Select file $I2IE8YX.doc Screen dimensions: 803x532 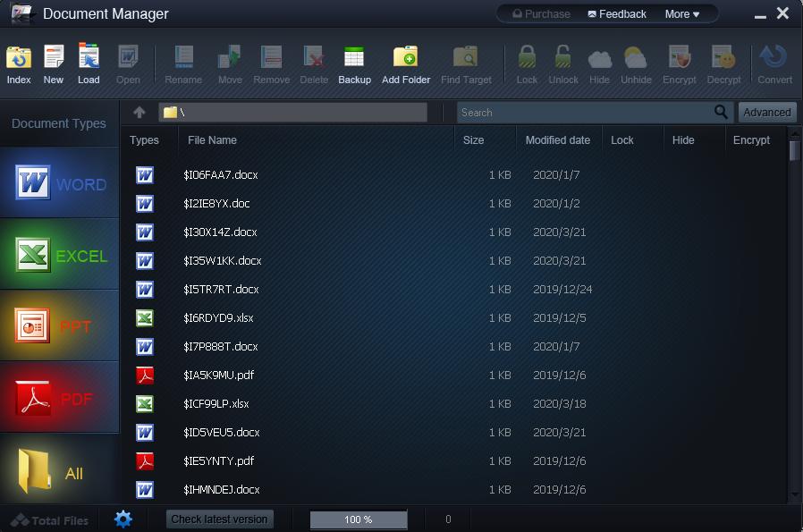(x=216, y=204)
